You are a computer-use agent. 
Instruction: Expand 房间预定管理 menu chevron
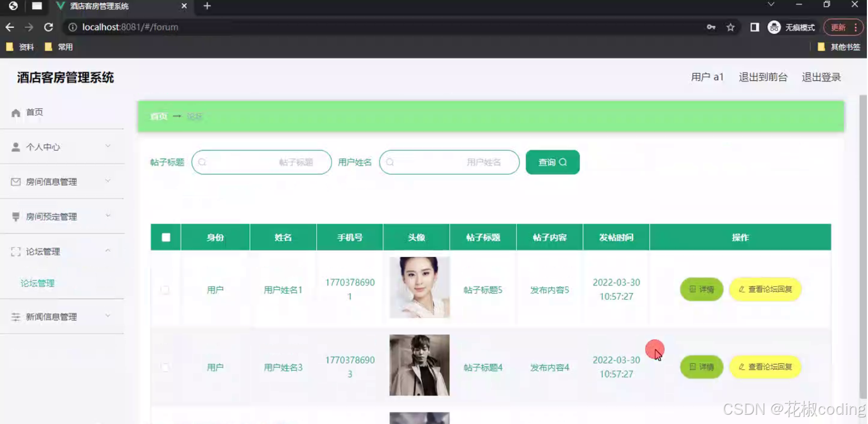point(108,216)
